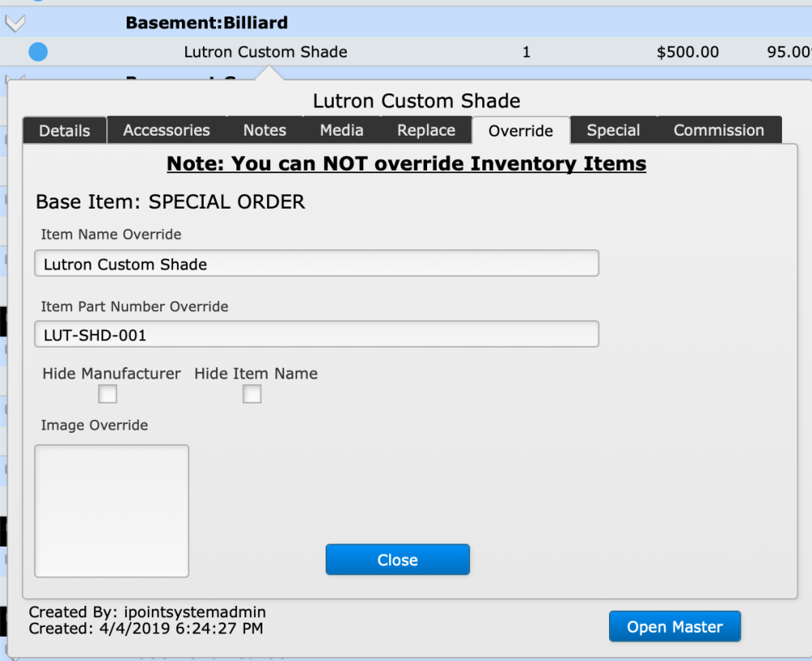Open the Replace tab
812x661 pixels.
[425, 130]
